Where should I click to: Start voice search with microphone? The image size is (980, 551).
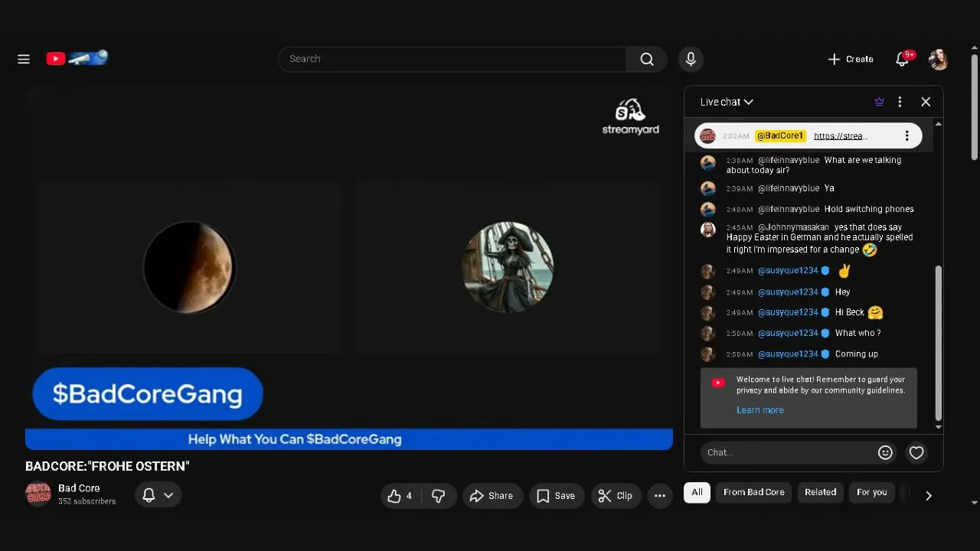(691, 59)
